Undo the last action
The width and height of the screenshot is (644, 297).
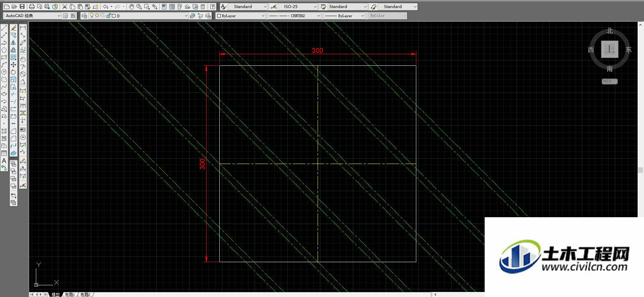coord(106,6)
